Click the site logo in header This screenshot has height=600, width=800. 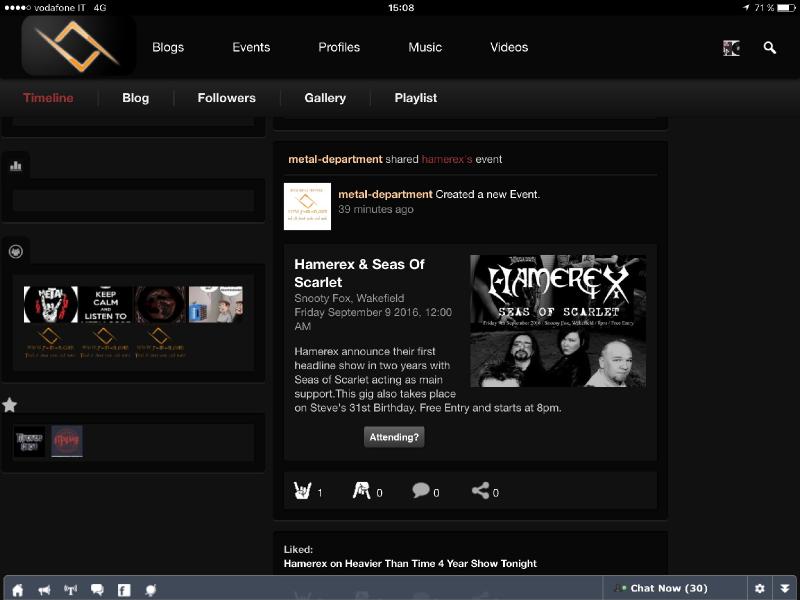click(x=78, y=46)
